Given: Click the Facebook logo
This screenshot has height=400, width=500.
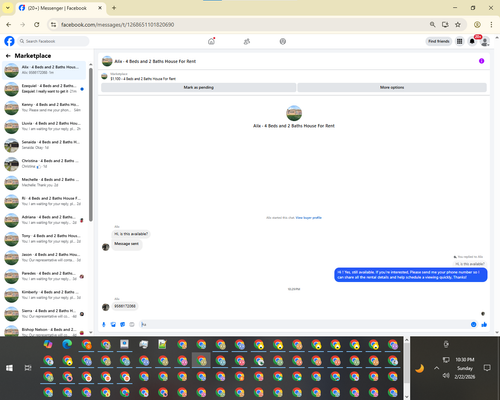Looking at the screenshot, I should click(9, 41).
